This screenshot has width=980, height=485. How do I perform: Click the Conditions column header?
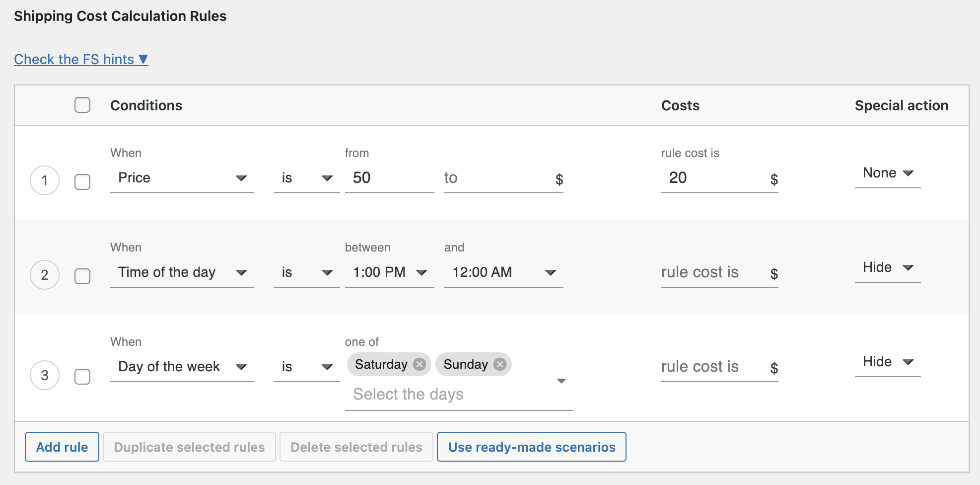(x=146, y=105)
